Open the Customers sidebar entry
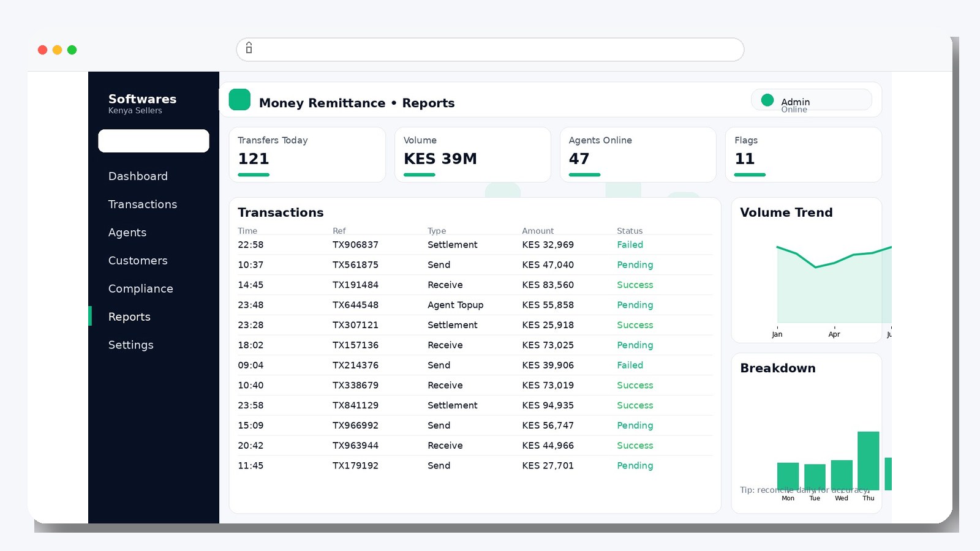 tap(138, 260)
